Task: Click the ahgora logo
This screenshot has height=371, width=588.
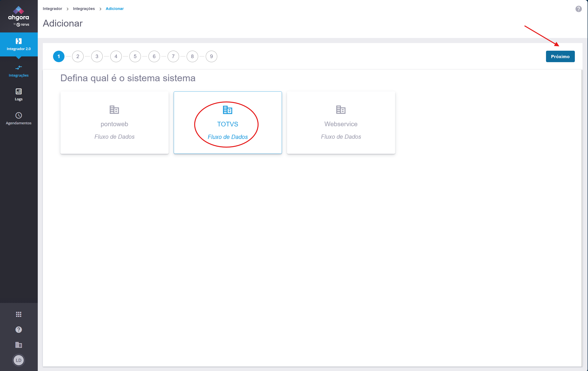Action: [18, 16]
